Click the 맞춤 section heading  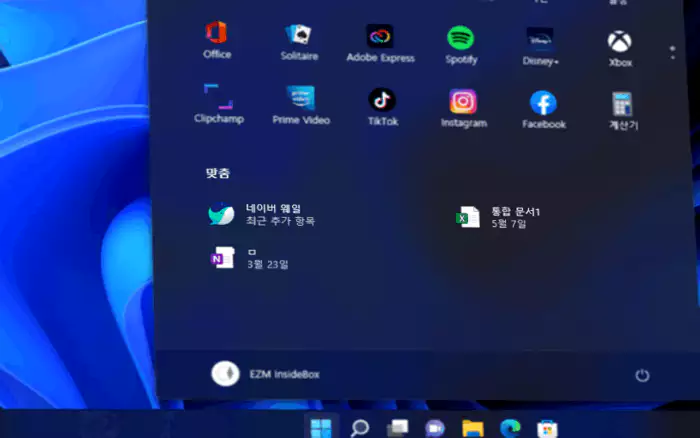[217, 173]
